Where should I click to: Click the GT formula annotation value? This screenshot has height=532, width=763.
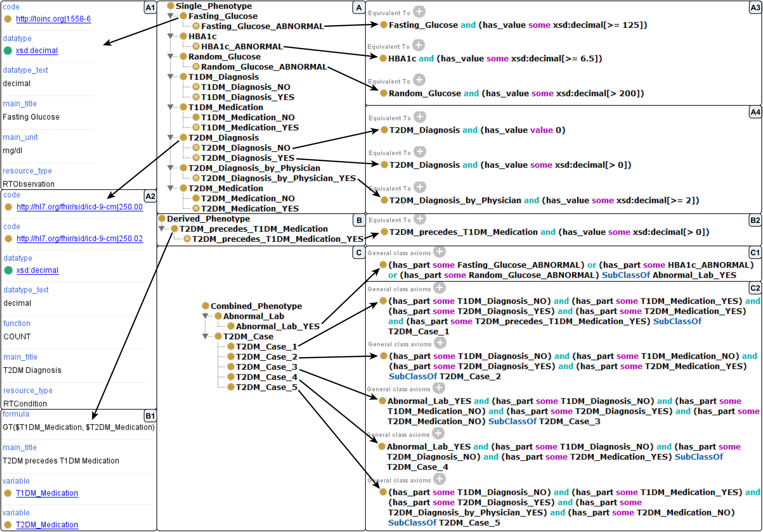pos(78,427)
